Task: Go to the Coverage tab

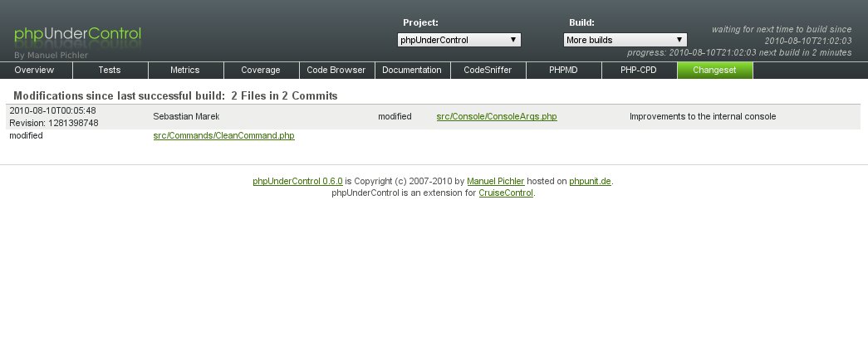Action: pos(261,71)
